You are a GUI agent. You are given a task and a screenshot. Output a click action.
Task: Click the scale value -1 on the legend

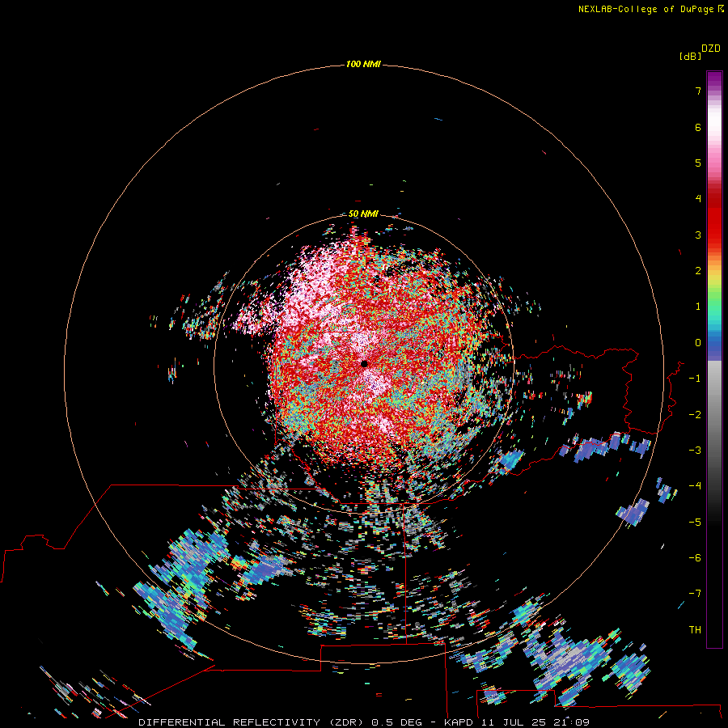(695, 379)
